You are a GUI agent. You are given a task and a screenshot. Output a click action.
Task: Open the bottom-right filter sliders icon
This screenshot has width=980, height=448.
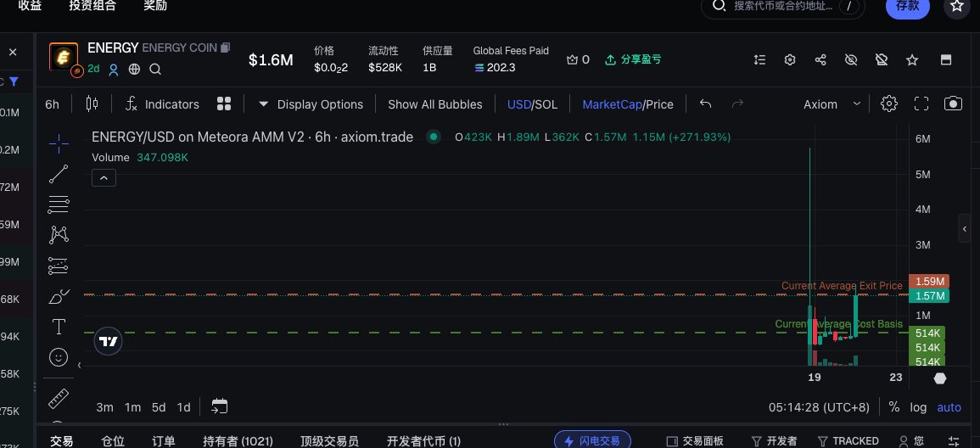(x=954, y=441)
